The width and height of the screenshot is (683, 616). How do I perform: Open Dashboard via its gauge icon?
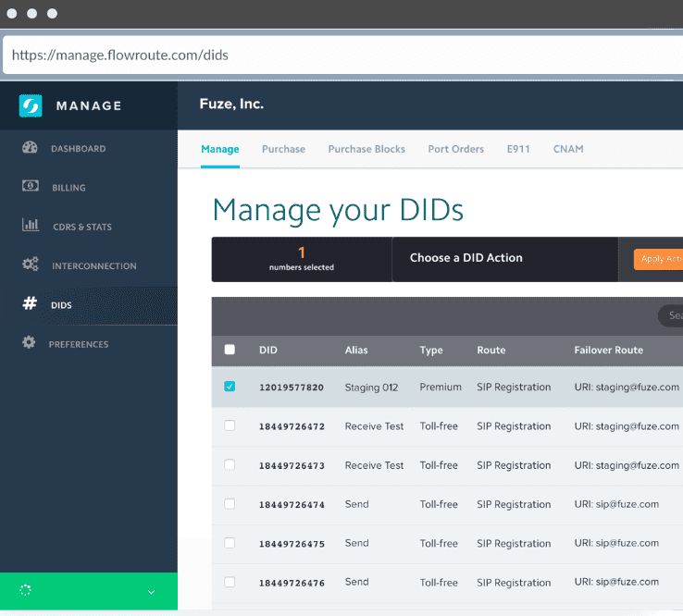click(x=30, y=148)
